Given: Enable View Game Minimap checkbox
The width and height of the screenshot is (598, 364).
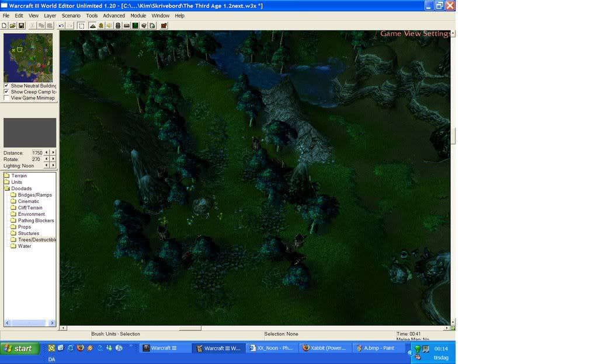Looking at the screenshot, I should 6,98.
